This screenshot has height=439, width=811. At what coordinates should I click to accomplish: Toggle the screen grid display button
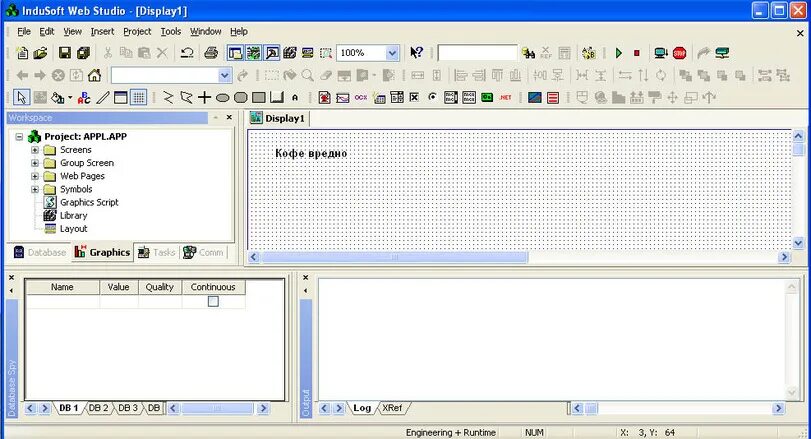(138, 97)
